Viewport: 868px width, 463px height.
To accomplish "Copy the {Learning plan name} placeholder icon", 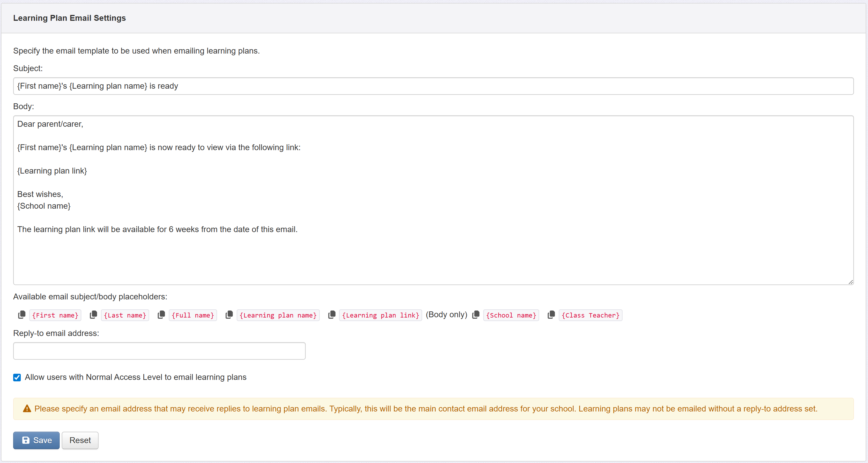I will tap(229, 315).
